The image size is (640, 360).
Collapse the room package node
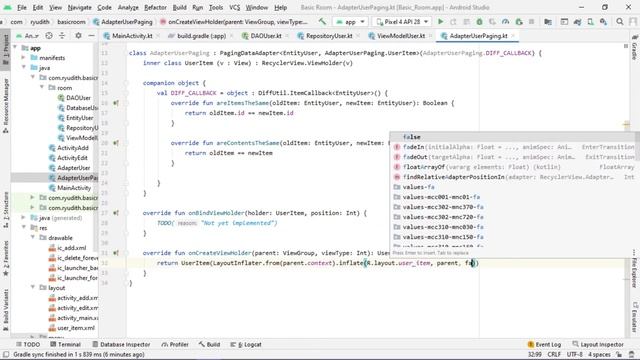(42, 88)
